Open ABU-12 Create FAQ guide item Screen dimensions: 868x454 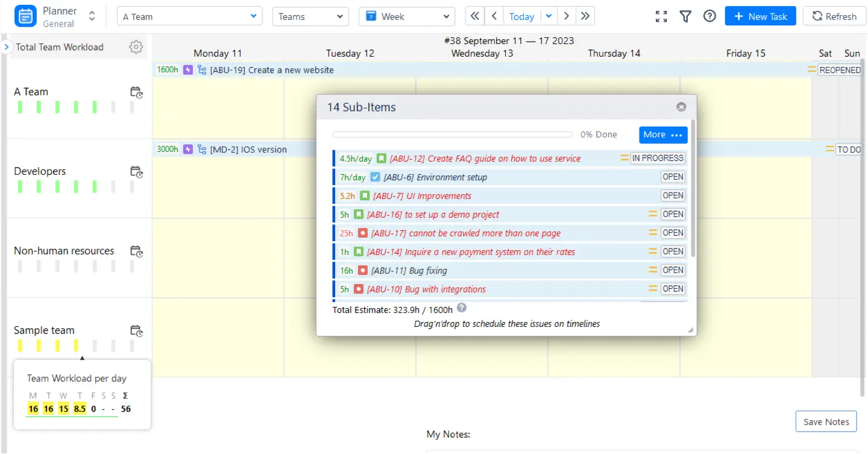coord(485,159)
